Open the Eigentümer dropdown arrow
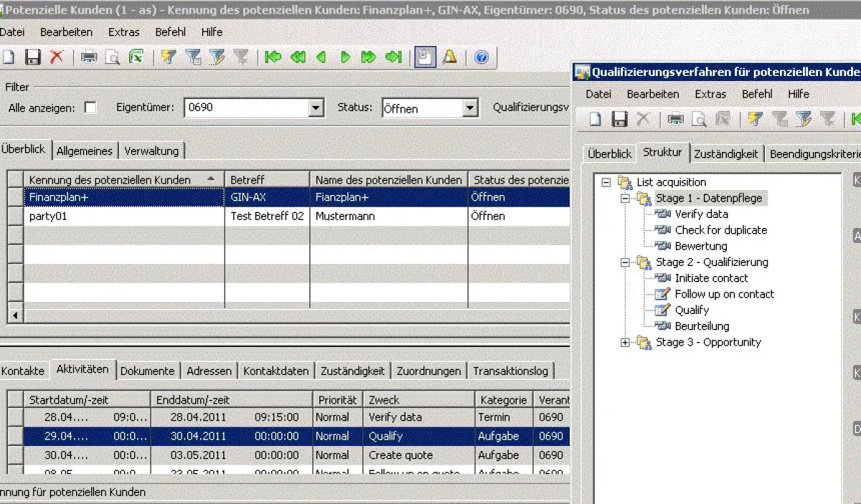Screen dimensions: 861x504 [316, 108]
